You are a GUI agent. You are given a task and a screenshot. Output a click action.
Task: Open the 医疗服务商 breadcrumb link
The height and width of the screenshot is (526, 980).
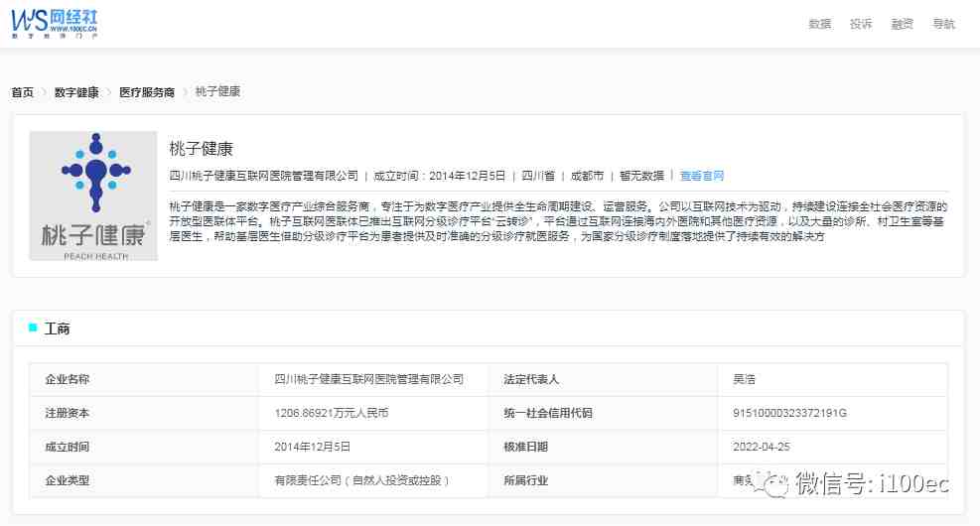pos(147,92)
